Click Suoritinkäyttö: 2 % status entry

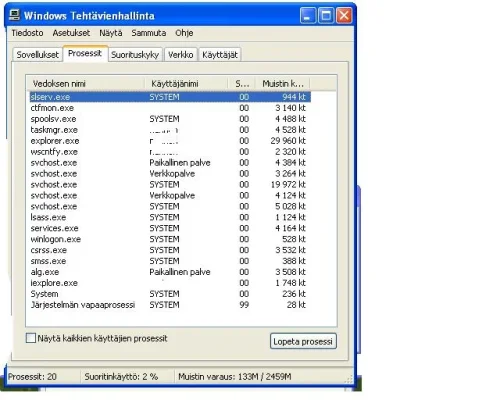[x=121, y=377]
